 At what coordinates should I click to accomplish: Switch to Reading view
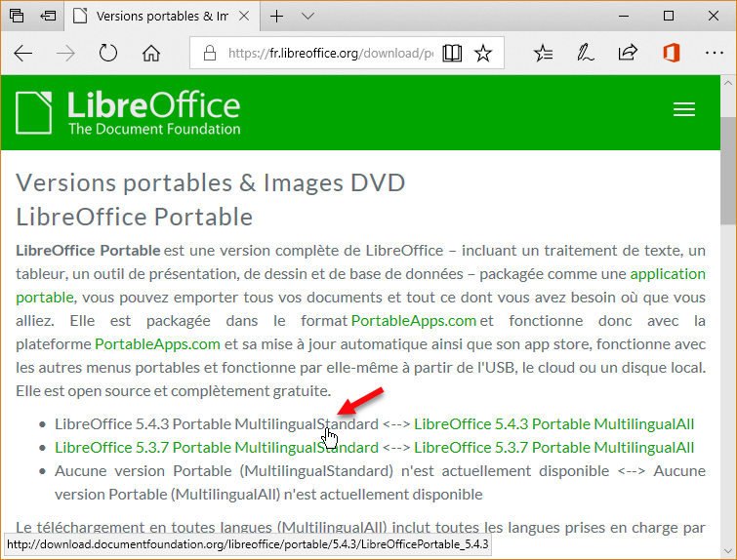[x=452, y=53]
